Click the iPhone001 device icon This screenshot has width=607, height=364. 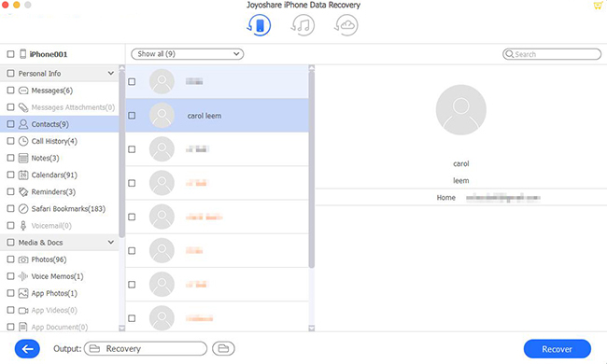pos(23,54)
